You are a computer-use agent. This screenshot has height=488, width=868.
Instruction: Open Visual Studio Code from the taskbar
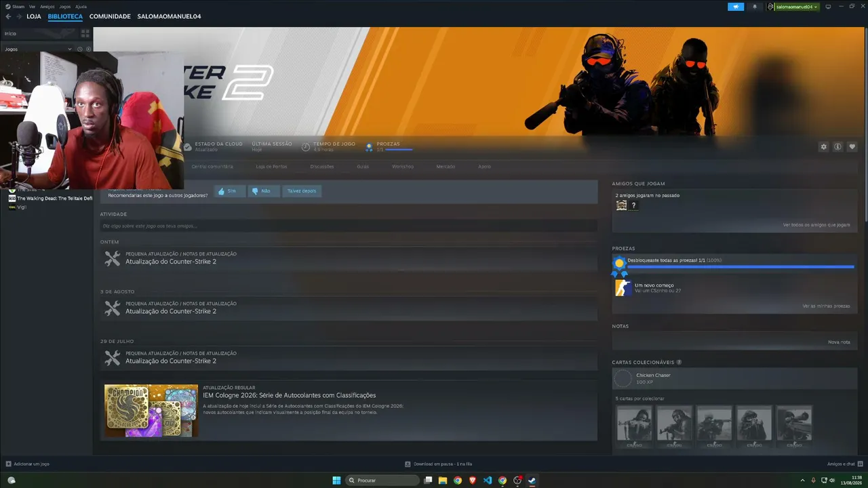point(488,481)
